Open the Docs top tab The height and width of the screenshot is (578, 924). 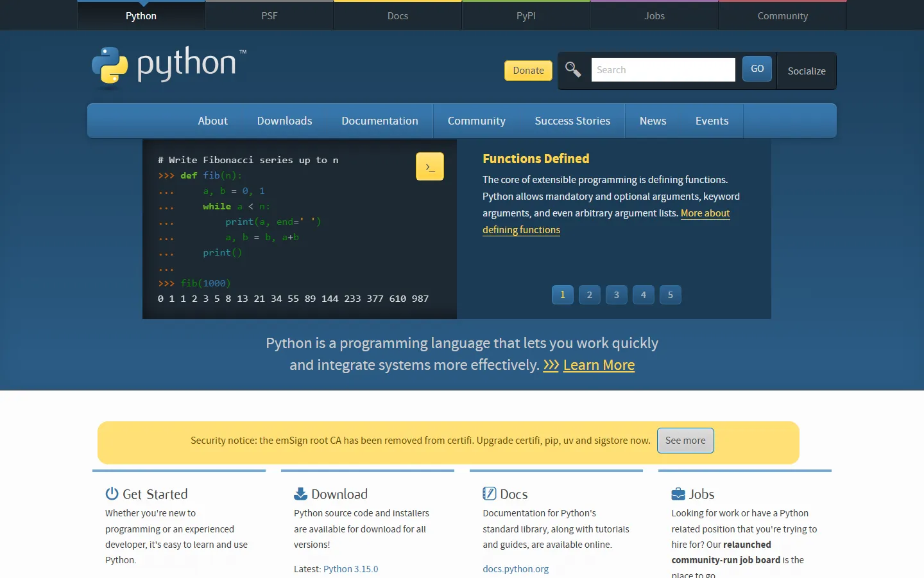point(398,15)
